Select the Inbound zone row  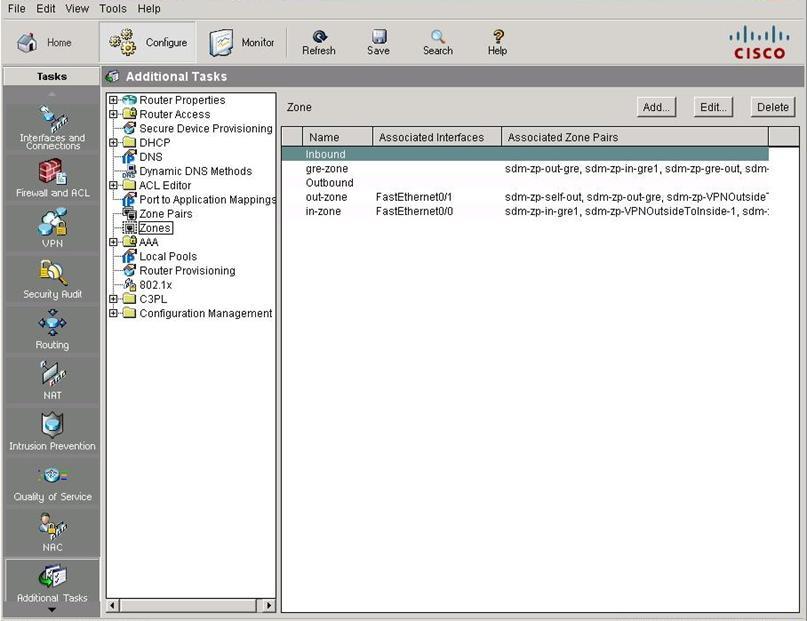(x=525, y=154)
